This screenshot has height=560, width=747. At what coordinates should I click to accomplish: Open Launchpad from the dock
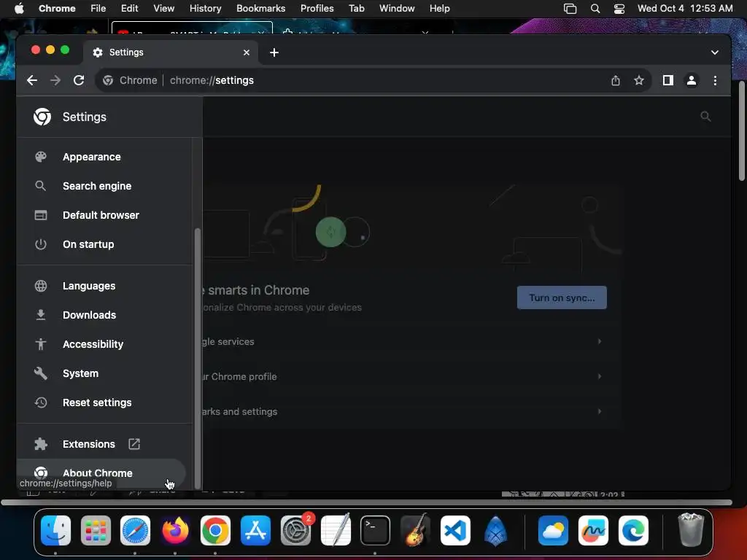96,531
